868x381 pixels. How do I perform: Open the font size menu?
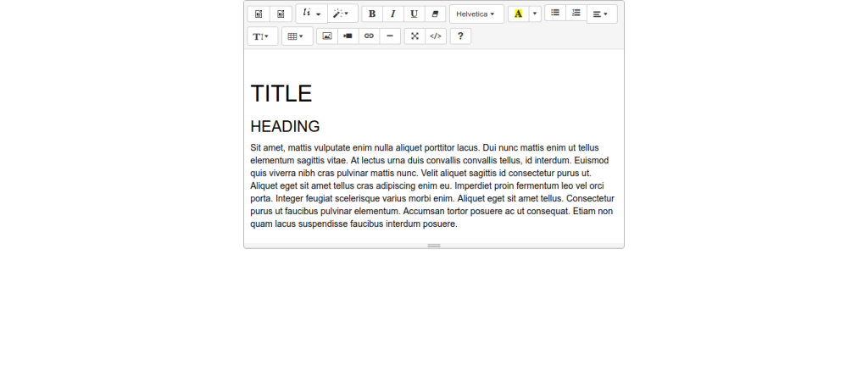coord(261,36)
